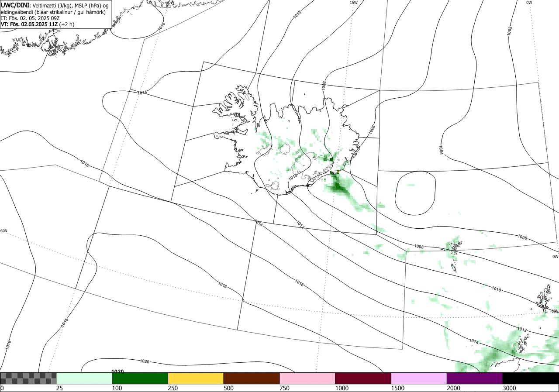This screenshot has height=392, width=559.
Task: Select the brown 500–750 legend swatch
Action: coord(252,378)
